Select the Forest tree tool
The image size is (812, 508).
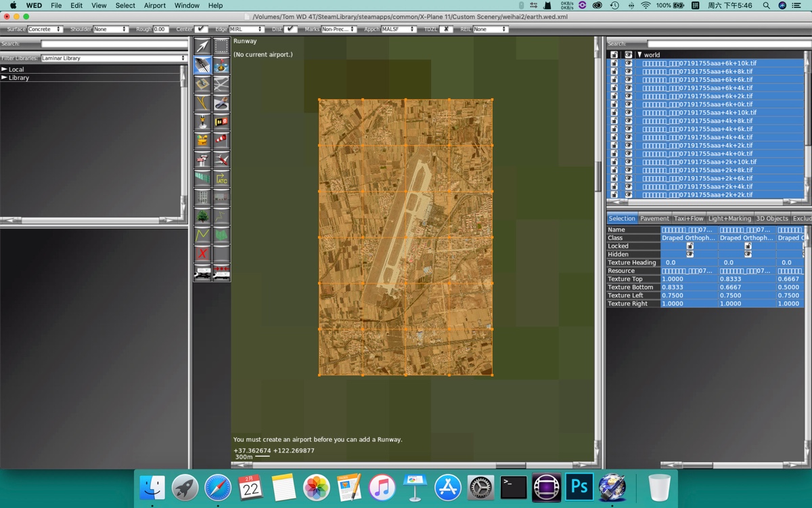tap(202, 216)
